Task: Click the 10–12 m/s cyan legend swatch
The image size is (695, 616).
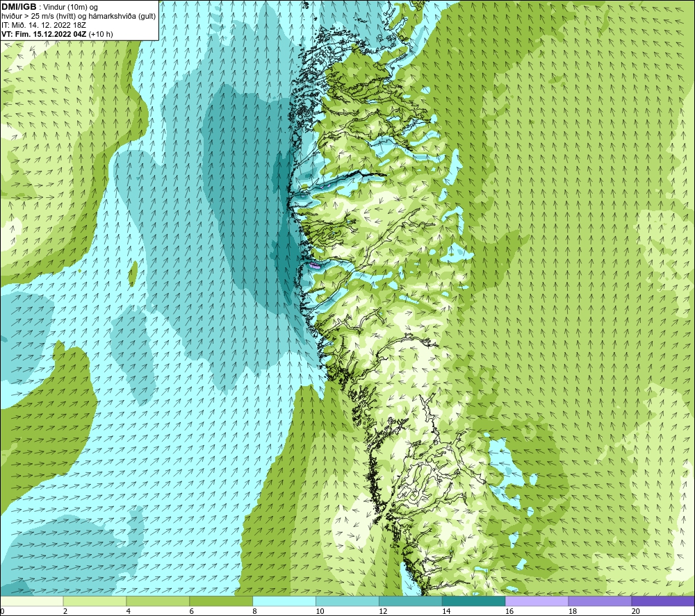Action: (x=347, y=601)
